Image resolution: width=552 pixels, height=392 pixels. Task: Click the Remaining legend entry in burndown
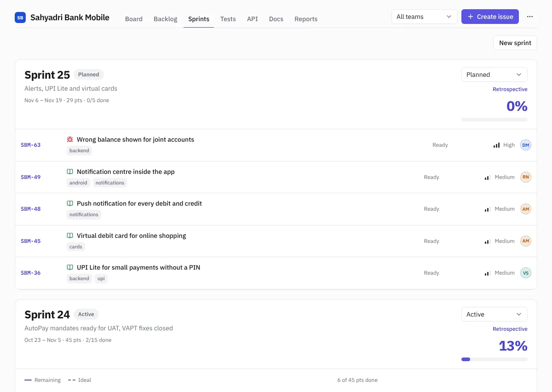tap(43, 380)
